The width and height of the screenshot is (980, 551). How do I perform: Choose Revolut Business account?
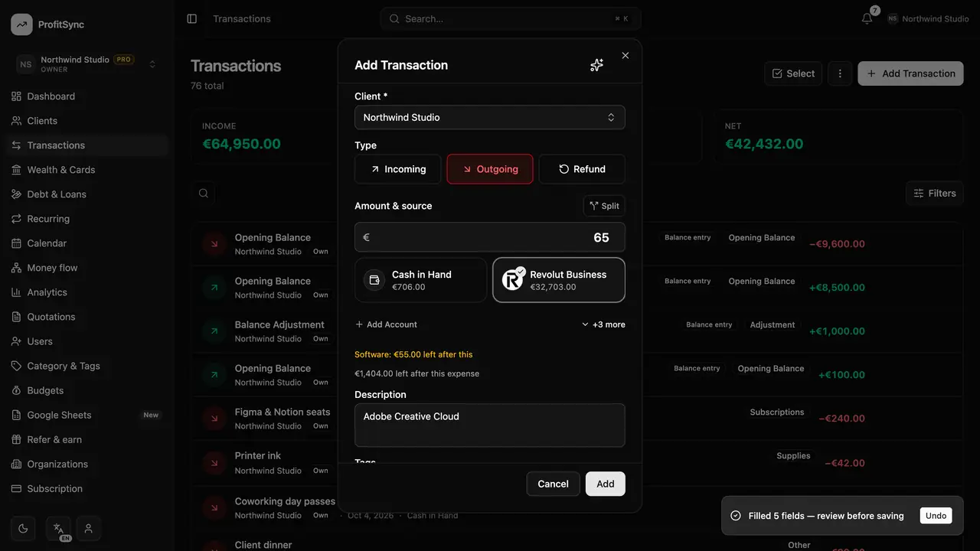click(559, 280)
